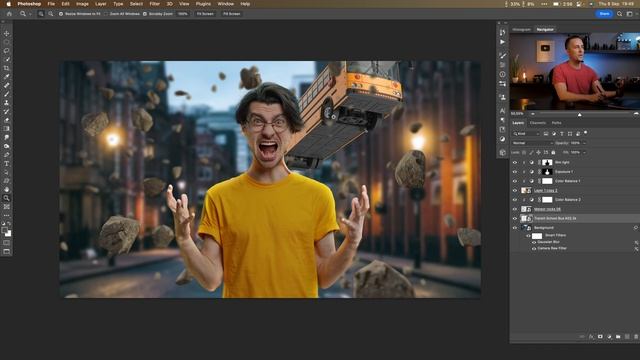
Task: Hide the Transit School Bus layer
Action: pos(515,218)
